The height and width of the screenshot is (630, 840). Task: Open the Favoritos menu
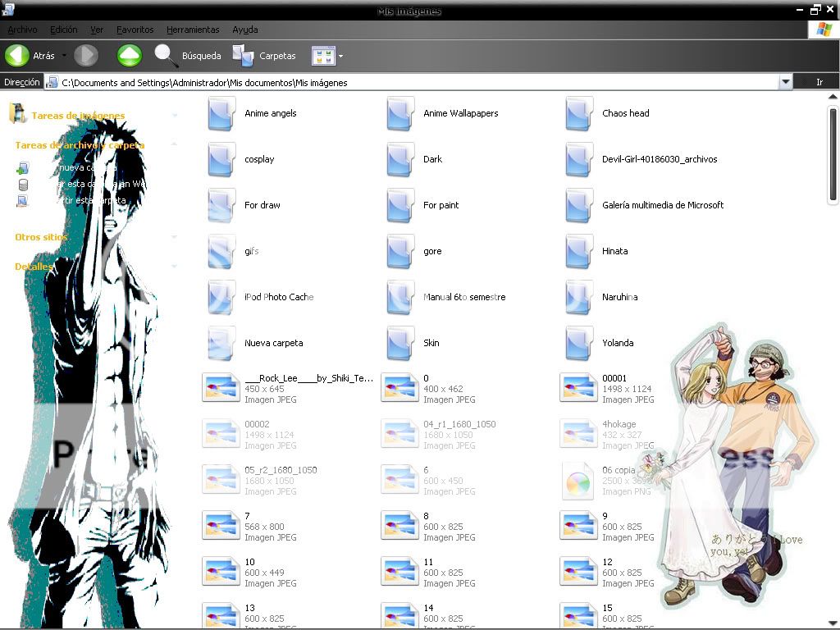coord(135,30)
